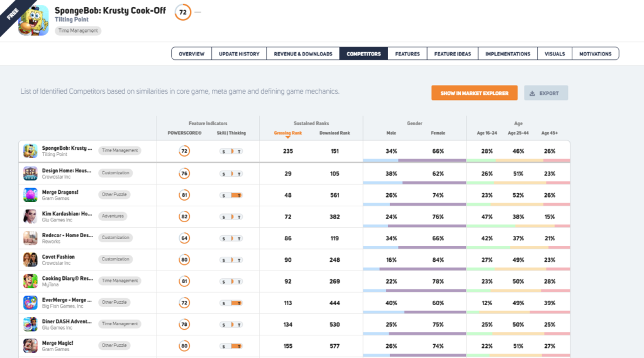The height and width of the screenshot is (358, 644).
Task: Click the Powerscore 81 circle for Cooking Diary
Action: (x=184, y=281)
